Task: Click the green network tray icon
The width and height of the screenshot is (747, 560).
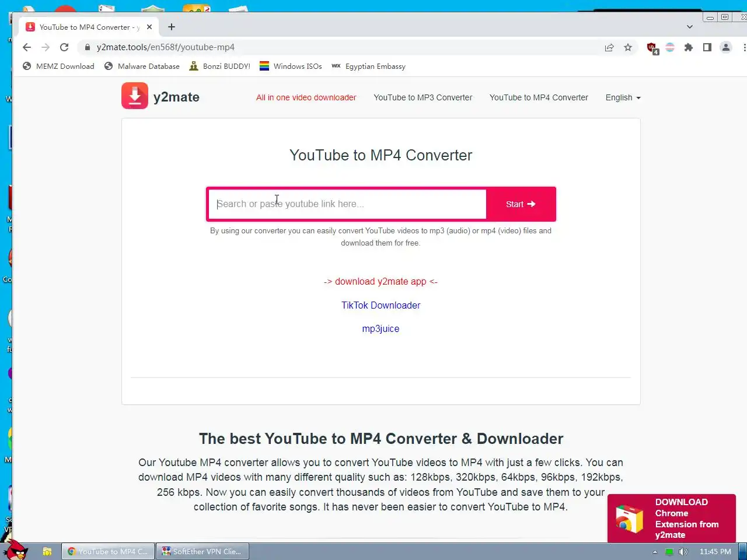Action: [x=669, y=552]
